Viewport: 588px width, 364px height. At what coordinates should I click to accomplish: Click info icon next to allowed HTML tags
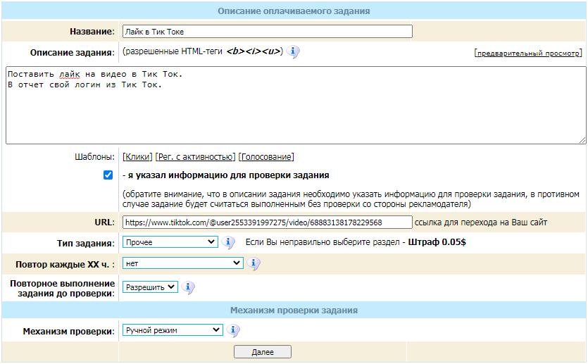click(x=293, y=51)
